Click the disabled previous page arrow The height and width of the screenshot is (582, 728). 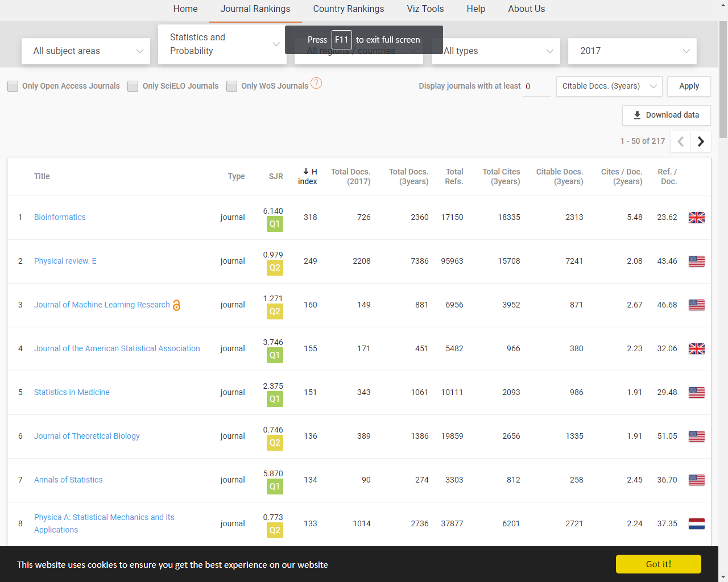[x=680, y=141]
